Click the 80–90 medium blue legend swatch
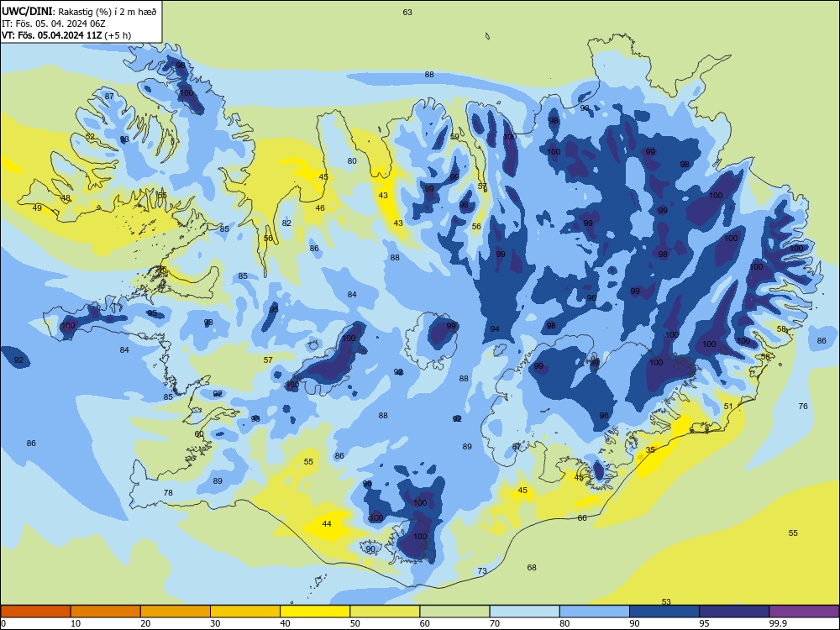The image size is (840, 630). coord(595,612)
